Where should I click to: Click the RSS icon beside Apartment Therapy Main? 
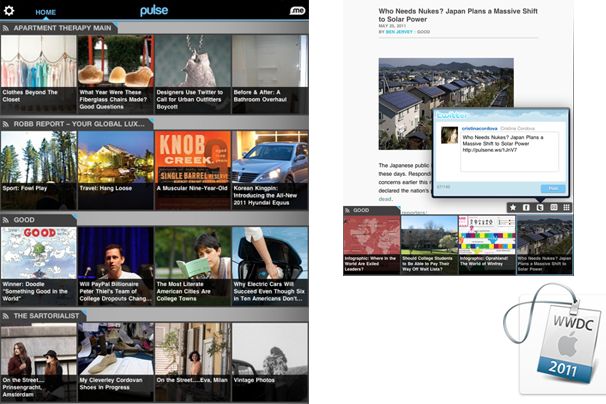pos(6,28)
